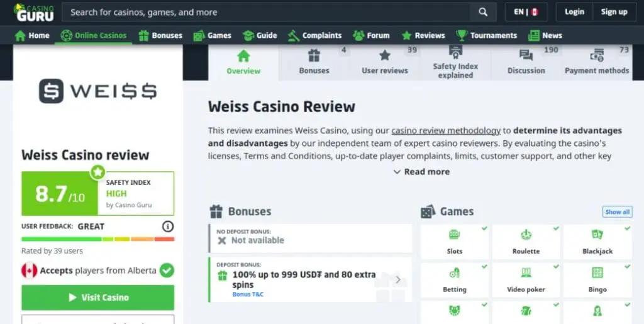This screenshot has width=644, height=324.
Task: Open the Video poker game tile
Action: 526,280
